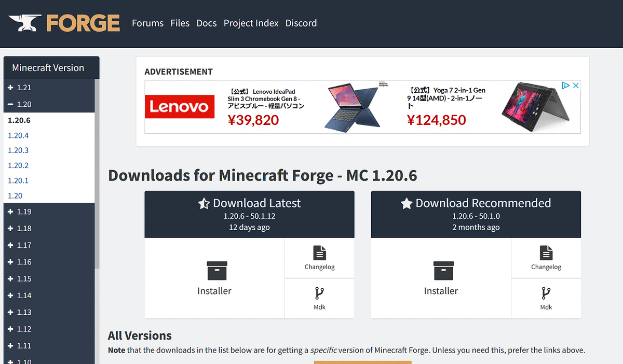Image resolution: width=623 pixels, height=364 pixels.
Task: Select version 1.20.2 in sidebar
Action: coord(18,165)
